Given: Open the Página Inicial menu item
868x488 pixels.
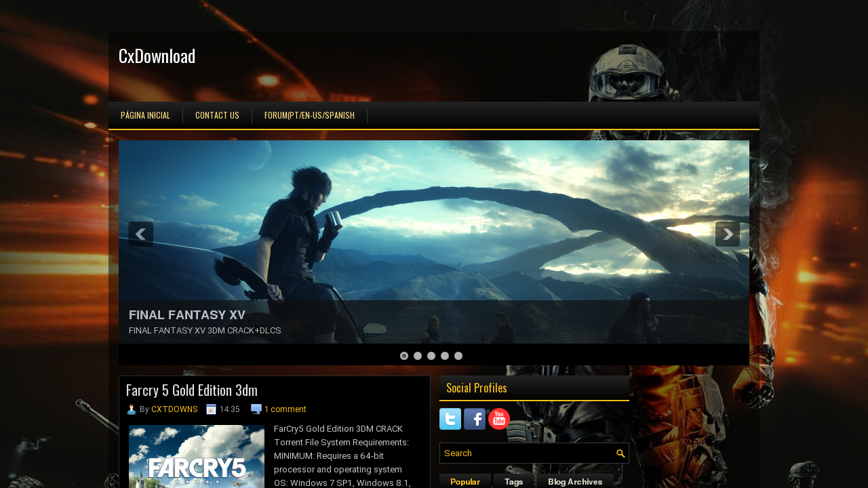Looking at the screenshot, I should tap(145, 115).
